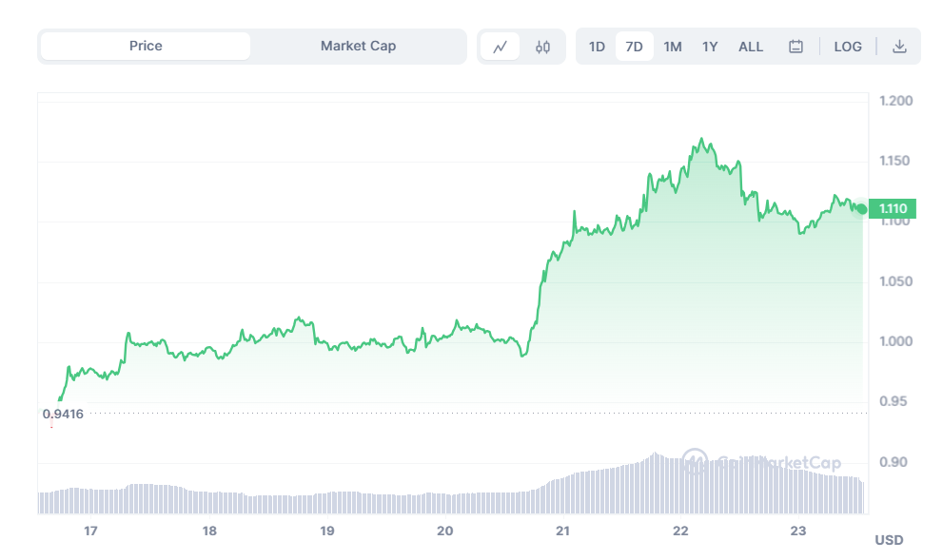Image resolution: width=943 pixels, height=560 pixels.
Task: Switch to candlestick chart view
Action: [x=542, y=47]
